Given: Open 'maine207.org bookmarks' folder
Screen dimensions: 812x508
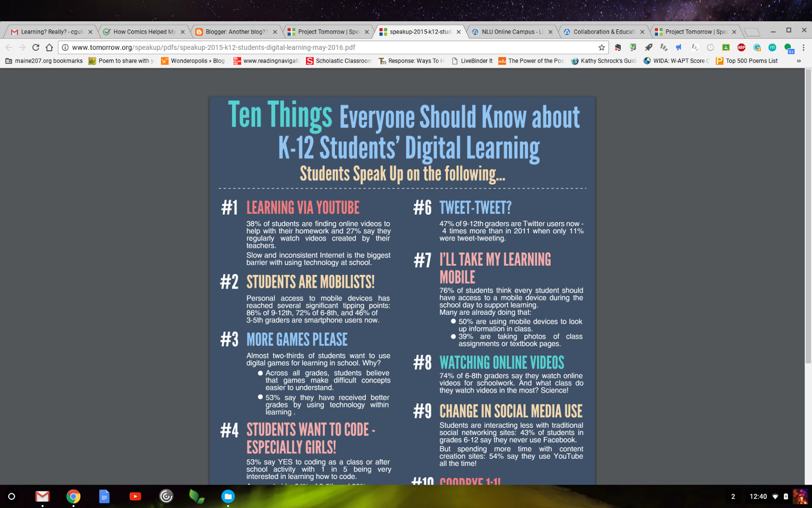Looking at the screenshot, I should pos(44,61).
